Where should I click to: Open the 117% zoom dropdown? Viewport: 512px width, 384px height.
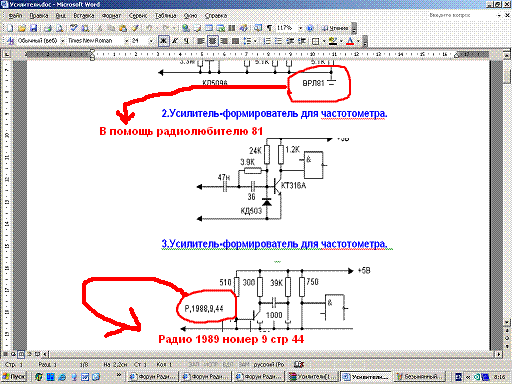(300, 28)
